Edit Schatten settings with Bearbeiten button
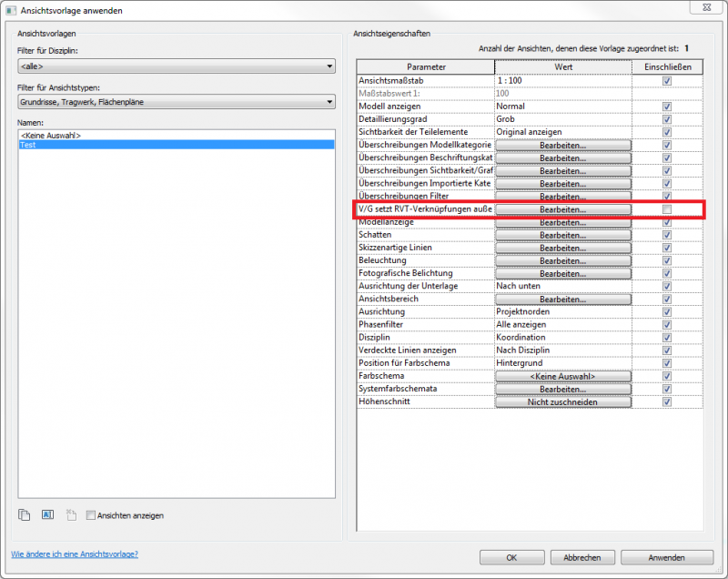 (x=562, y=235)
